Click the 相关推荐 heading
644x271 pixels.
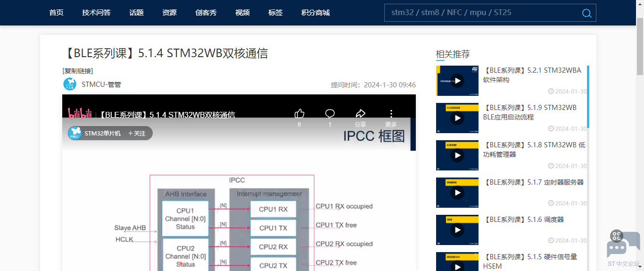pyautogui.click(x=453, y=54)
